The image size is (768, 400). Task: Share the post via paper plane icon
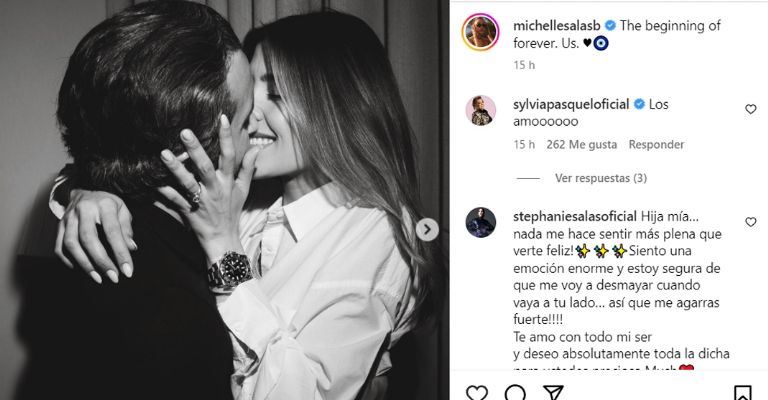554,392
